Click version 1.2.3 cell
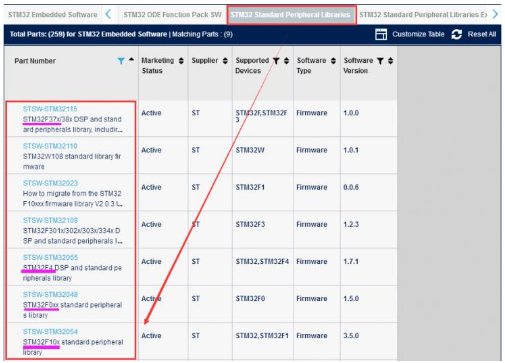505x363 pixels. pyautogui.click(x=351, y=224)
